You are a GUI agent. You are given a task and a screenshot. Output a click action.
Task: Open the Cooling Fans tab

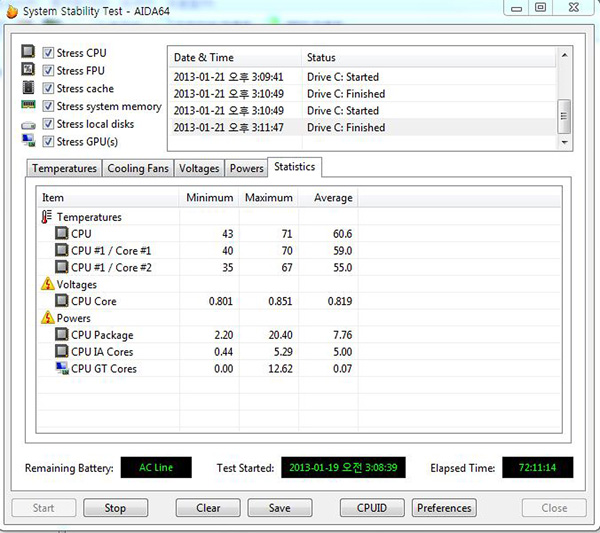click(x=138, y=168)
